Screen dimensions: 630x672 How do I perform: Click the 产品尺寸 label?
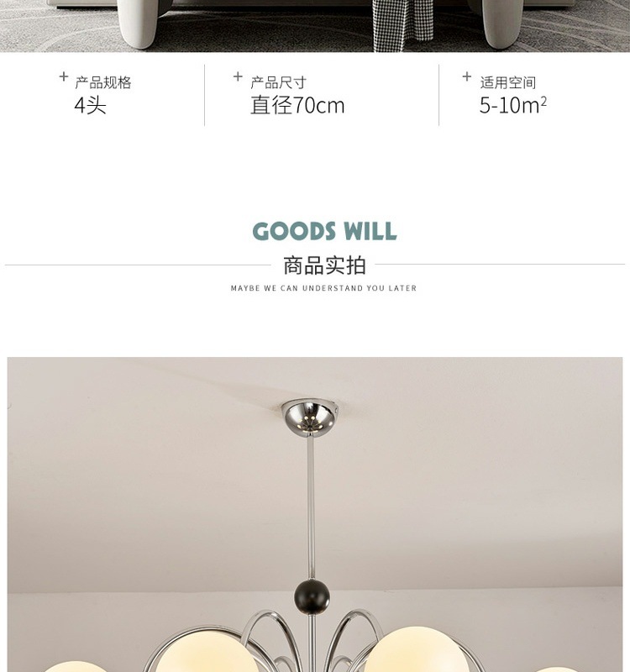[x=279, y=82]
